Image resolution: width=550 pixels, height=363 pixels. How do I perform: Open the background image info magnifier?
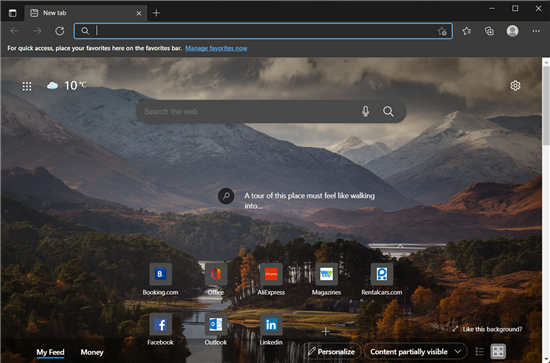(x=226, y=196)
